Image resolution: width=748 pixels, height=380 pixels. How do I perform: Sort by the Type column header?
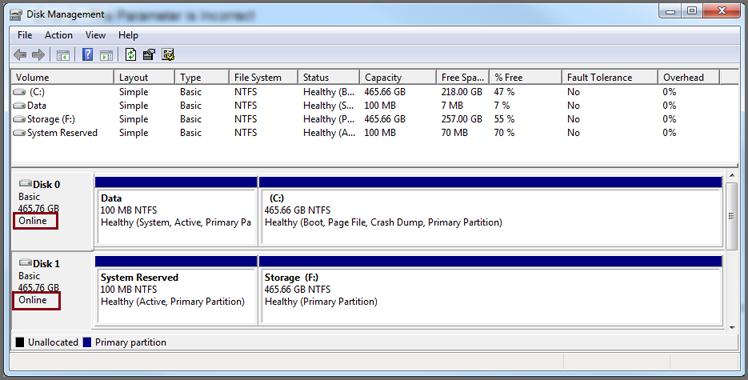[202, 77]
